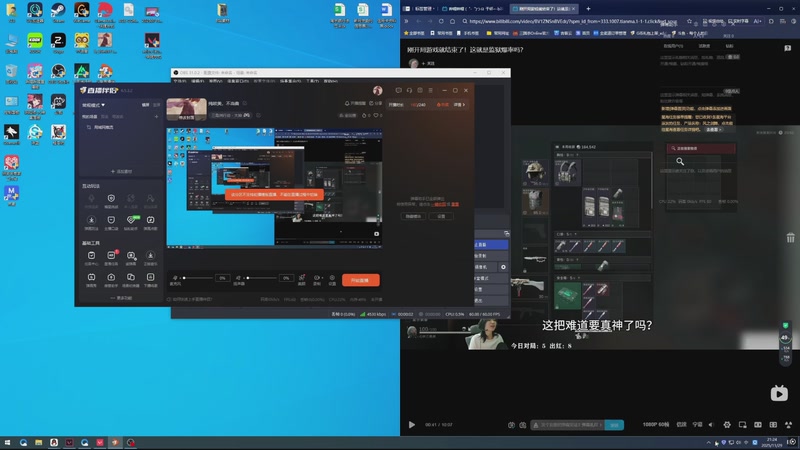
Task: Open a new browser tab with the plus button
Action: [x=588, y=9]
